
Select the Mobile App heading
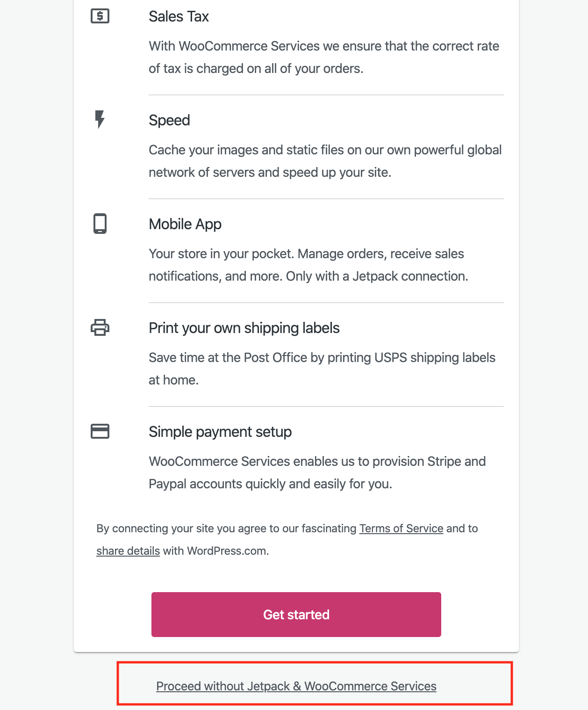click(x=185, y=224)
